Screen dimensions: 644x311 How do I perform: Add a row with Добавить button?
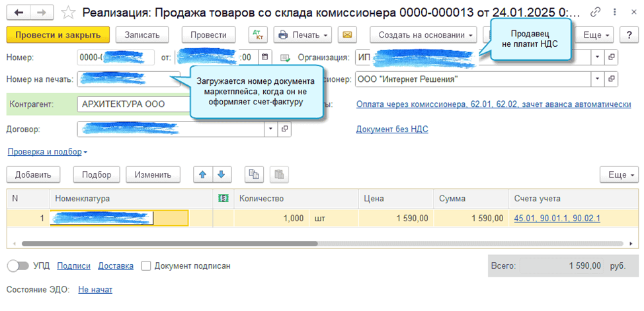[33, 174]
